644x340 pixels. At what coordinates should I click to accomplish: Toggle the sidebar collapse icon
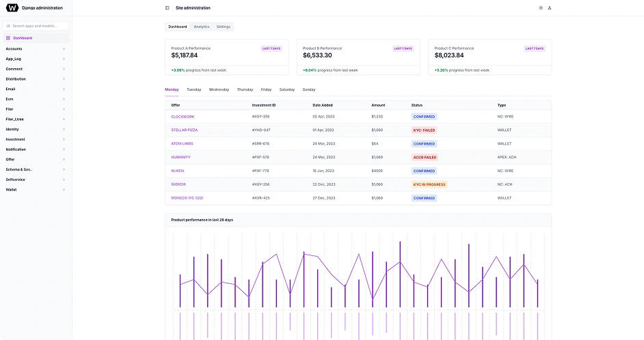pyautogui.click(x=167, y=8)
